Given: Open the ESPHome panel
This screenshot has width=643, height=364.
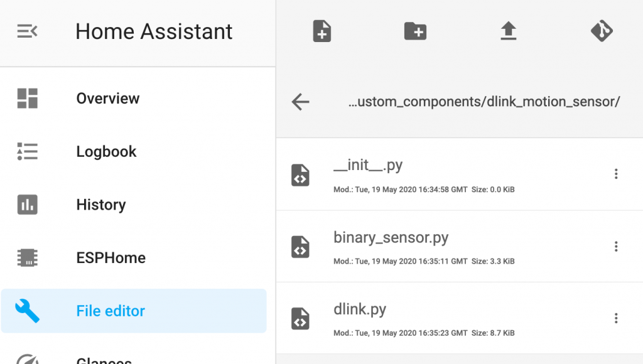Looking at the screenshot, I should pyautogui.click(x=111, y=258).
